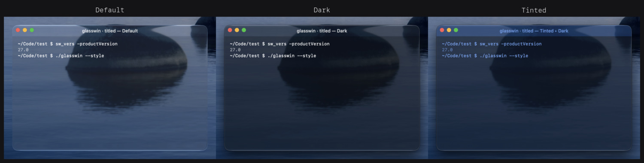
Task: Minimize the Tinted window with yellow button
Action: tap(449, 30)
